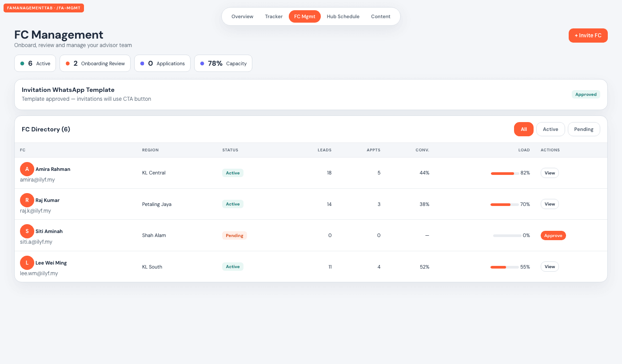View Amira Rahman's profile
622x364 pixels.
pyautogui.click(x=550, y=173)
